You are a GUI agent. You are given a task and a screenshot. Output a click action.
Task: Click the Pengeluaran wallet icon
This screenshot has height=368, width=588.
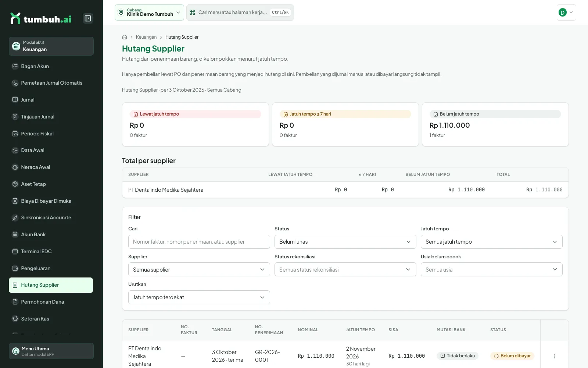[15, 268]
